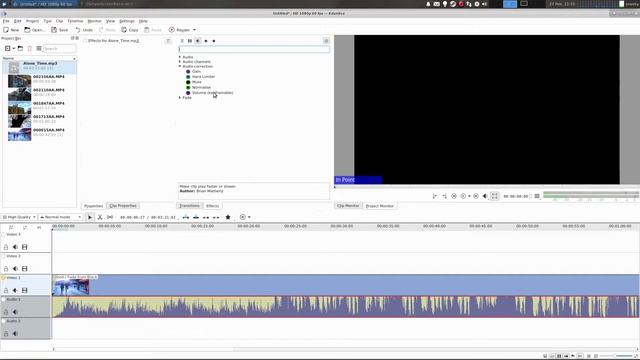Screen dimensions: 640x360
Task: Click the effects list search field
Action: 254,49
